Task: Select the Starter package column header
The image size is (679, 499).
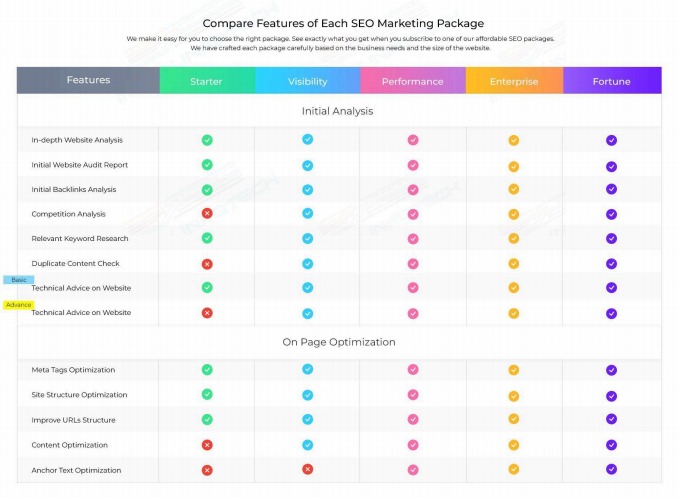Action: point(206,81)
